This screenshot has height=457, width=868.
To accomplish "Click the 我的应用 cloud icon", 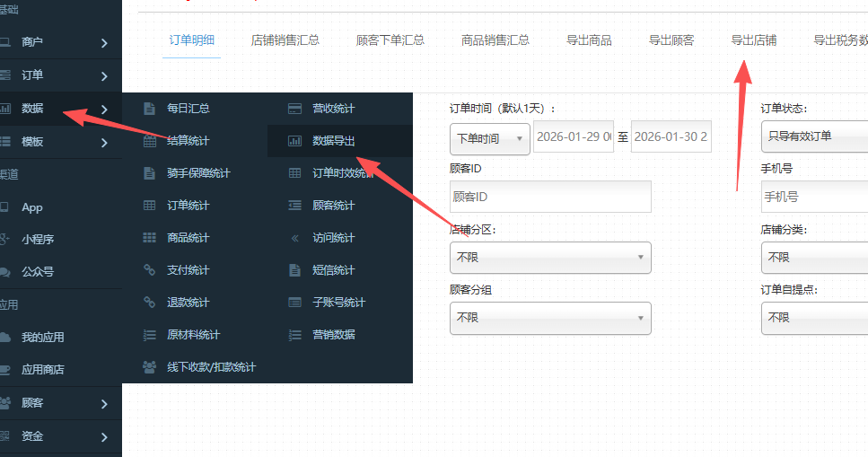I will (x=5, y=338).
